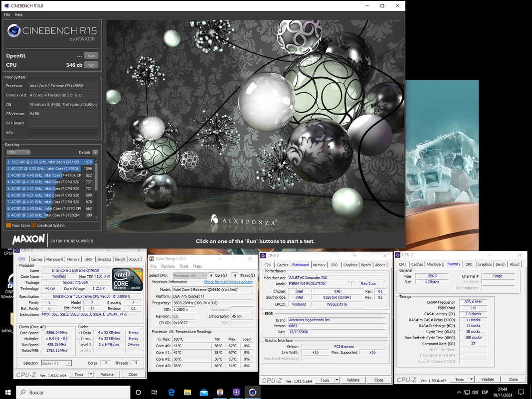Click Core Temp title bar icon
The height and width of the screenshot is (399, 532).
click(x=152, y=258)
